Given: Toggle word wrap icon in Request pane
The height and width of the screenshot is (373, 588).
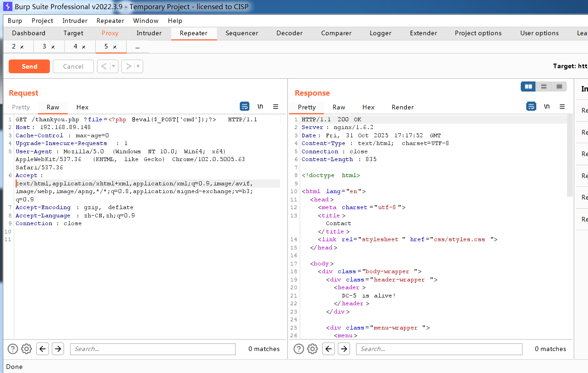Looking at the screenshot, I should point(245,106).
